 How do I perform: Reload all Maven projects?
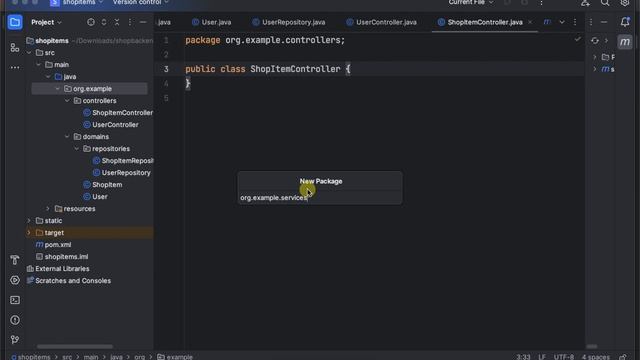coord(595,40)
